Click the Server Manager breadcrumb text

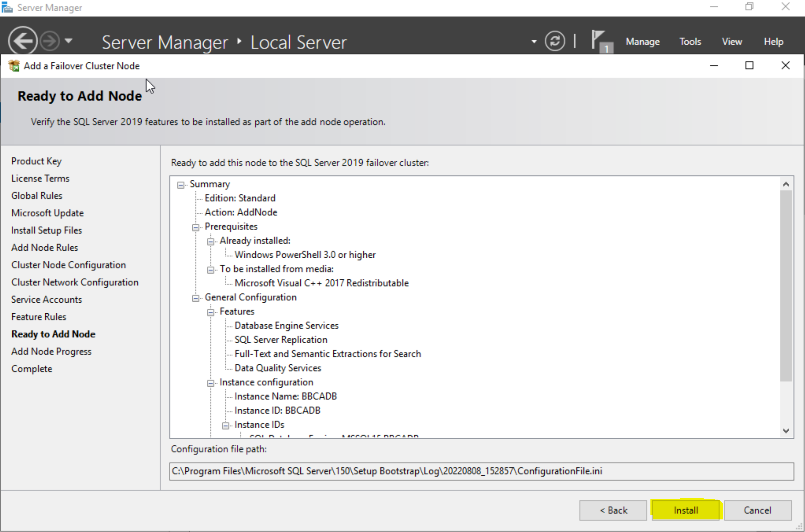tap(165, 42)
